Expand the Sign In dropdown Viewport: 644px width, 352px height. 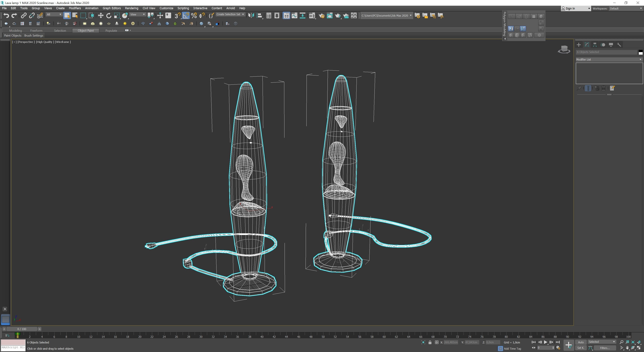tap(576, 9)
